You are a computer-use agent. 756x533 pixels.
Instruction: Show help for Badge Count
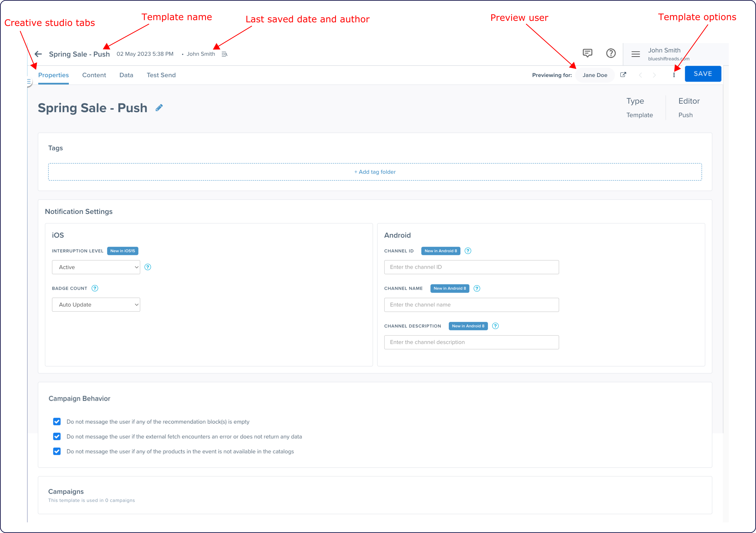[95, 288]
